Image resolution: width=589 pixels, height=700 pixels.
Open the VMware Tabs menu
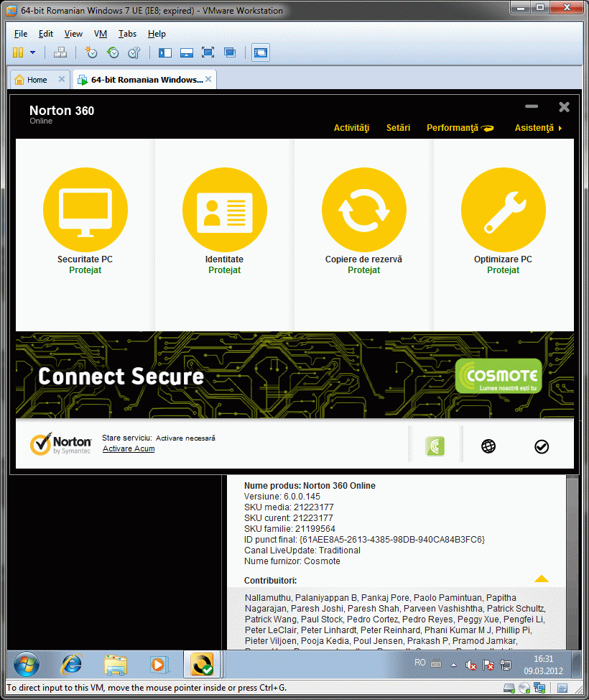(x=127, y=34)
